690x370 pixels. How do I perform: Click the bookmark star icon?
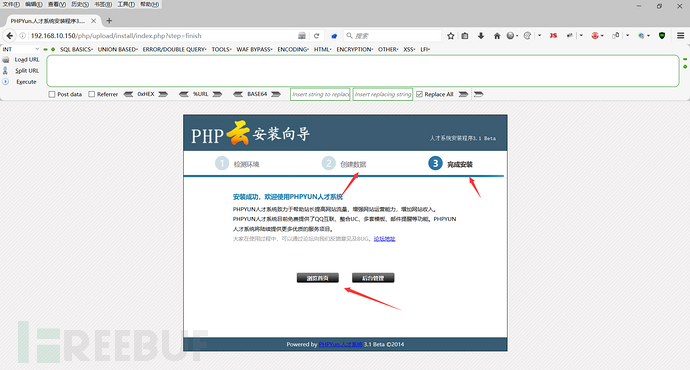451,36
